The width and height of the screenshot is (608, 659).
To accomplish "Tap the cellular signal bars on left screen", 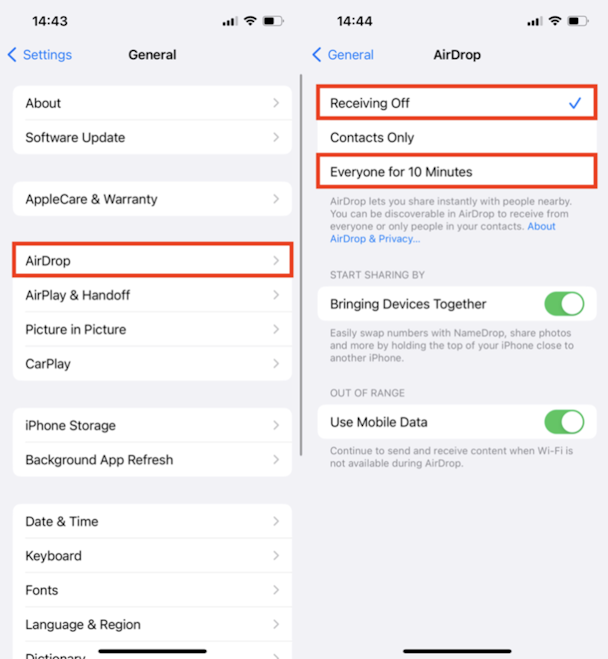I will (230, 21).
